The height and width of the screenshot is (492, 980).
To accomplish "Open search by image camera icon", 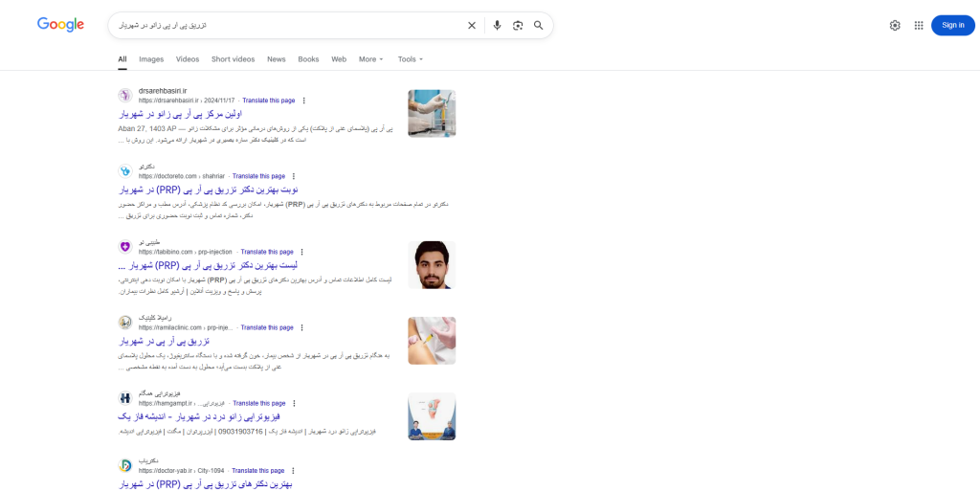I will pyautogui.click(x=518, y=26).
